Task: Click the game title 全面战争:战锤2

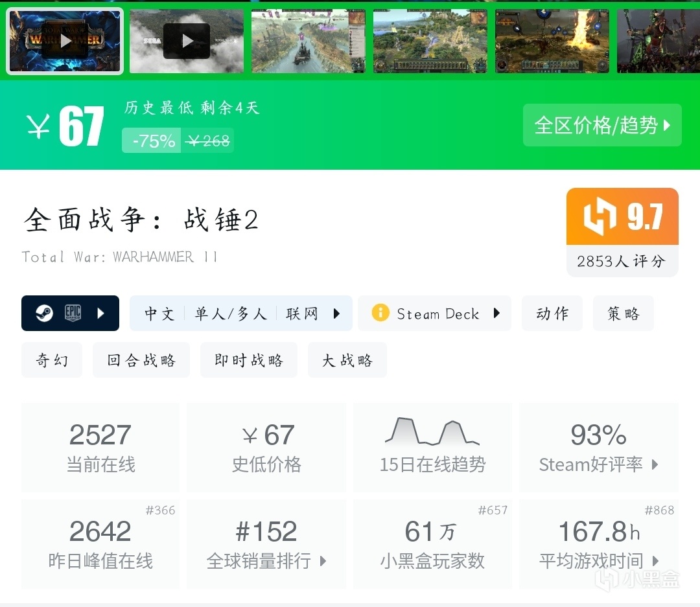Action: 141,220
